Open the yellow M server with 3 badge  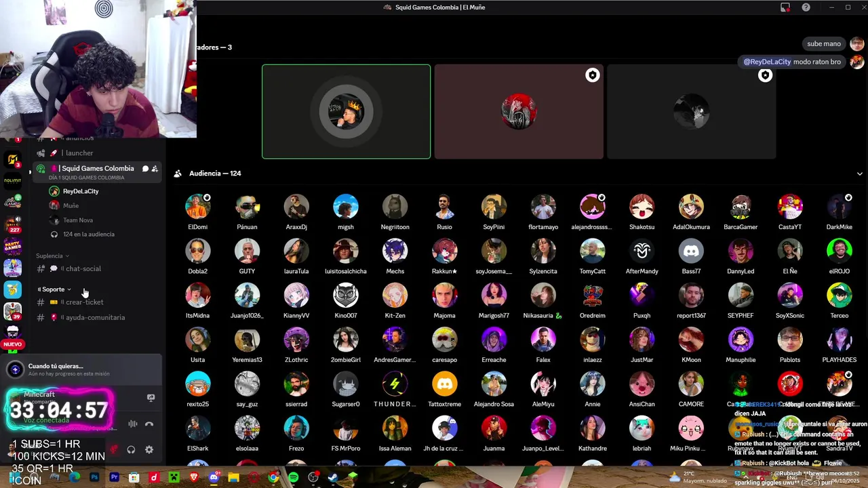(x=12, y=160)
